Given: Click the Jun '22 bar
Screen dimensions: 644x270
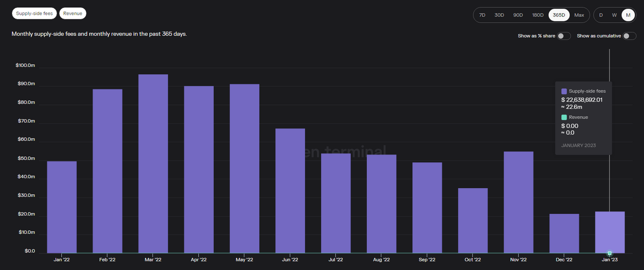Looking at the screenshot, I should pos(290,190).
